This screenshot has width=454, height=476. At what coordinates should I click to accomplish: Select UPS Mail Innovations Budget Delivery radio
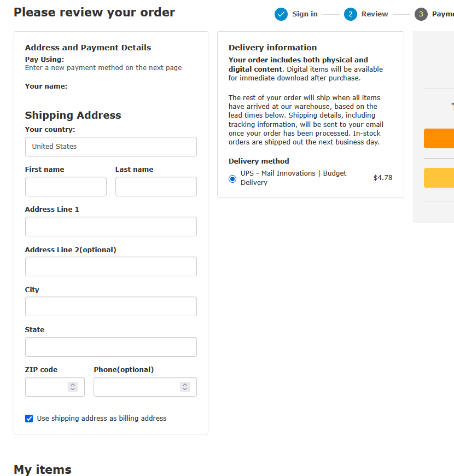click(x=232, y=179)
